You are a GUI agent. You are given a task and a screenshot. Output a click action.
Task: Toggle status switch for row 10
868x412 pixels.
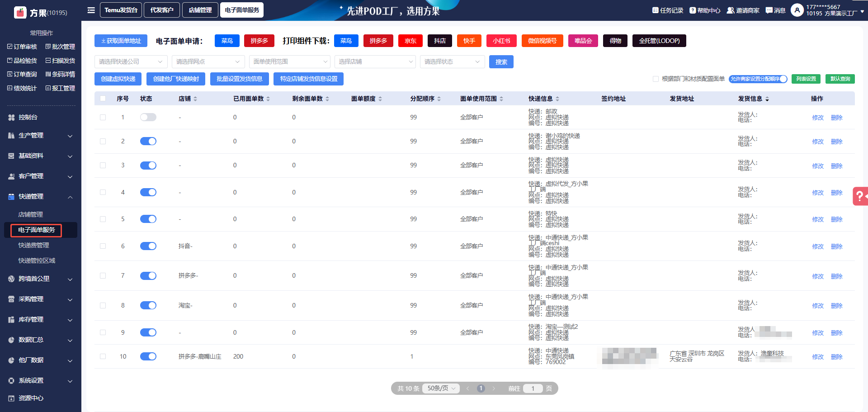pos(148,356)
